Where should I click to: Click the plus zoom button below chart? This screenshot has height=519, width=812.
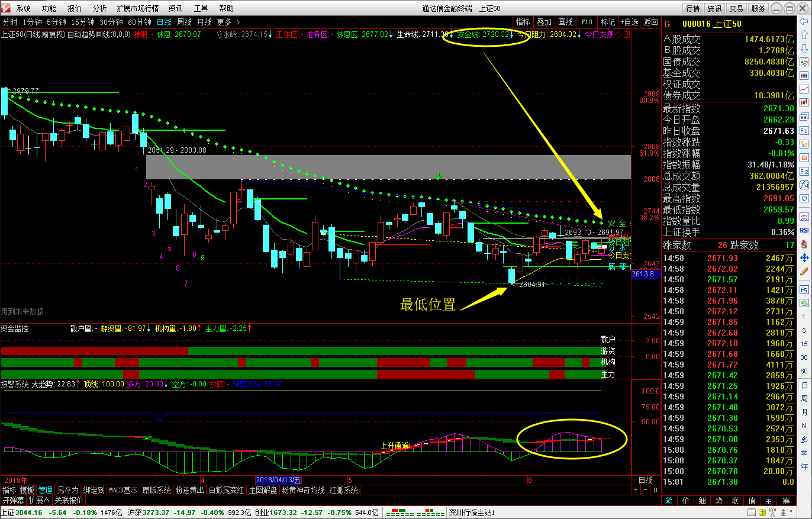coord(636,490)
